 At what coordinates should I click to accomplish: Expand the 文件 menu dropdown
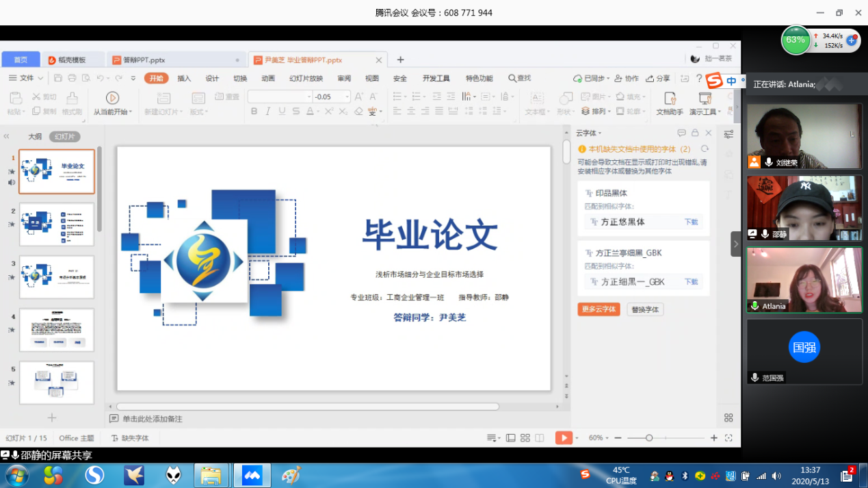pyautogui.click(x=26, y=79)
